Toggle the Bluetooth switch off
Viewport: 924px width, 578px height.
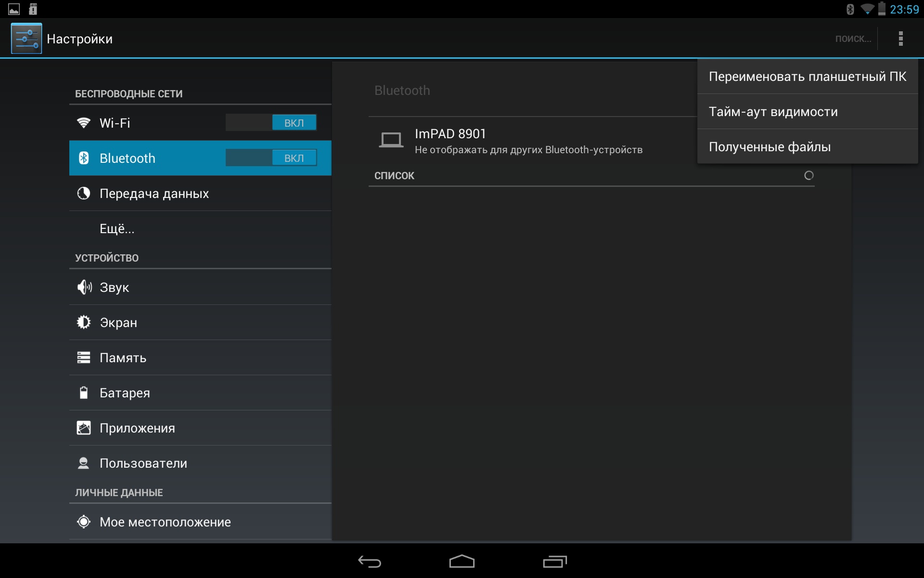(x=271, y=158)
